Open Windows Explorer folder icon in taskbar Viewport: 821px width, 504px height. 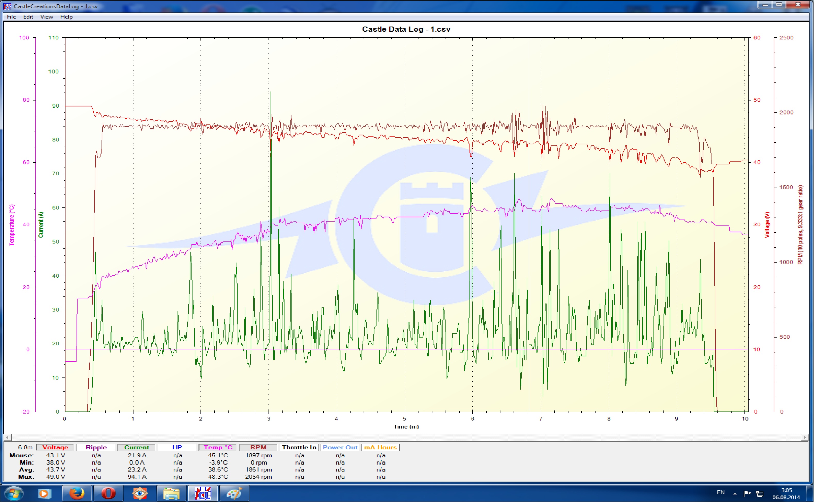(172, 494)
